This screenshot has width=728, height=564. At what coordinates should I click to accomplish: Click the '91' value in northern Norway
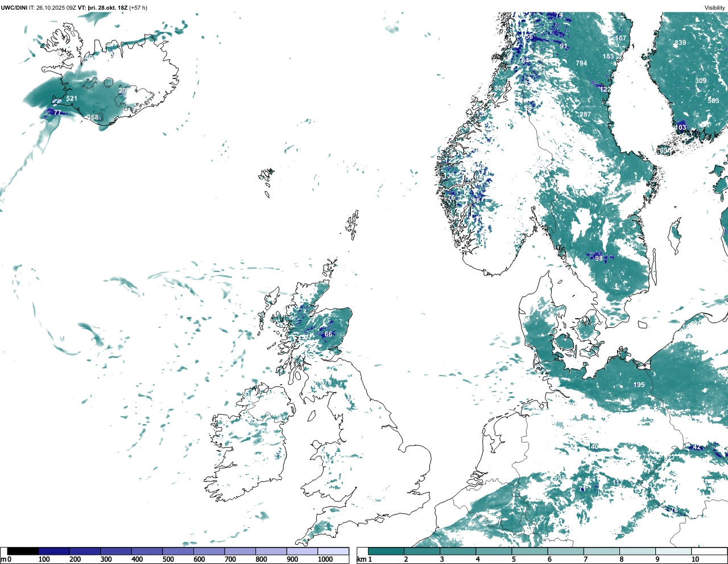pos(564,46)
